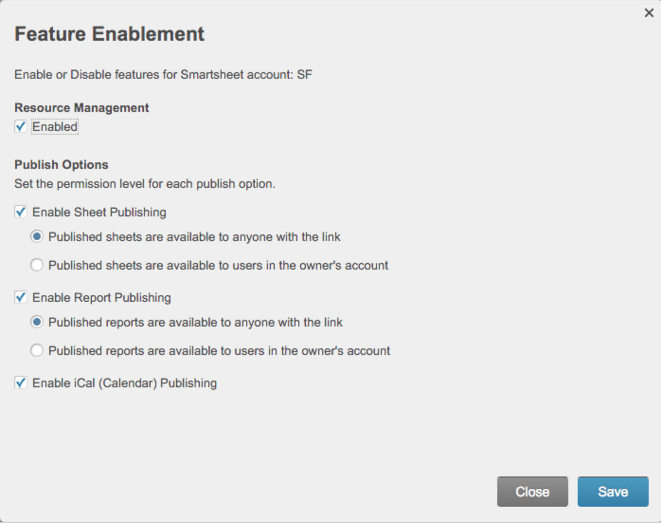Select reports available to owner's account users
Viewport: 661px width, 523px height.
tap(37, 351)
